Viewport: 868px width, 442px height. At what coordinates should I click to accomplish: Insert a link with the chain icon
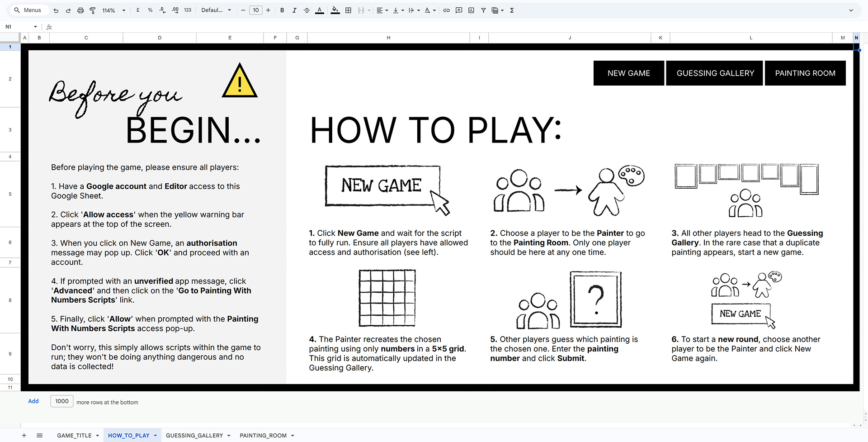(x=446, y=10)
